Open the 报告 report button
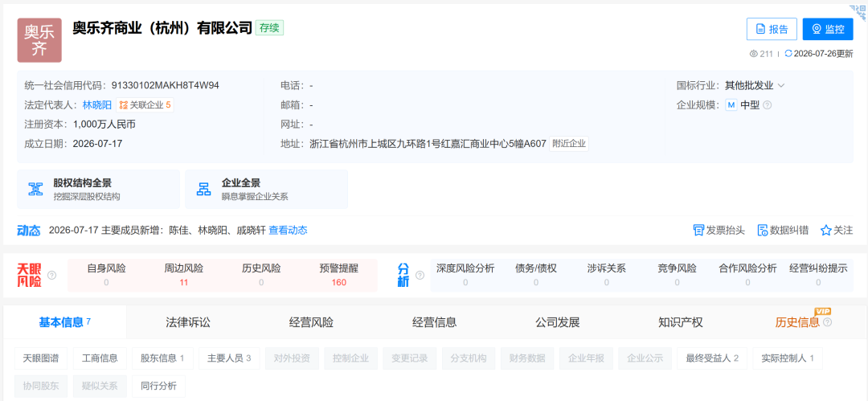Image resolution: width=868 pixels, height=401 pixels. (772, 30)
